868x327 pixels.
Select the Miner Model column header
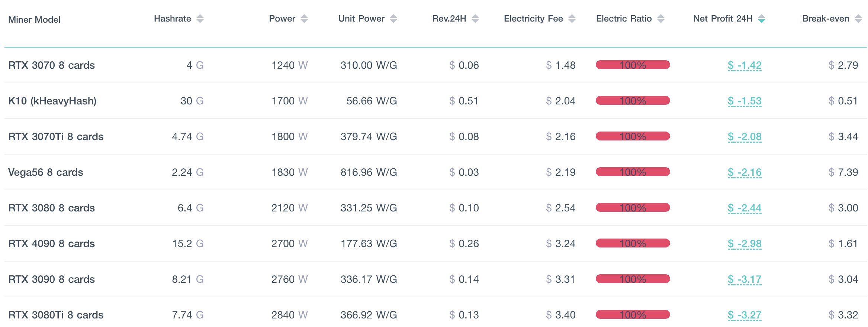(x=34, y=20)
